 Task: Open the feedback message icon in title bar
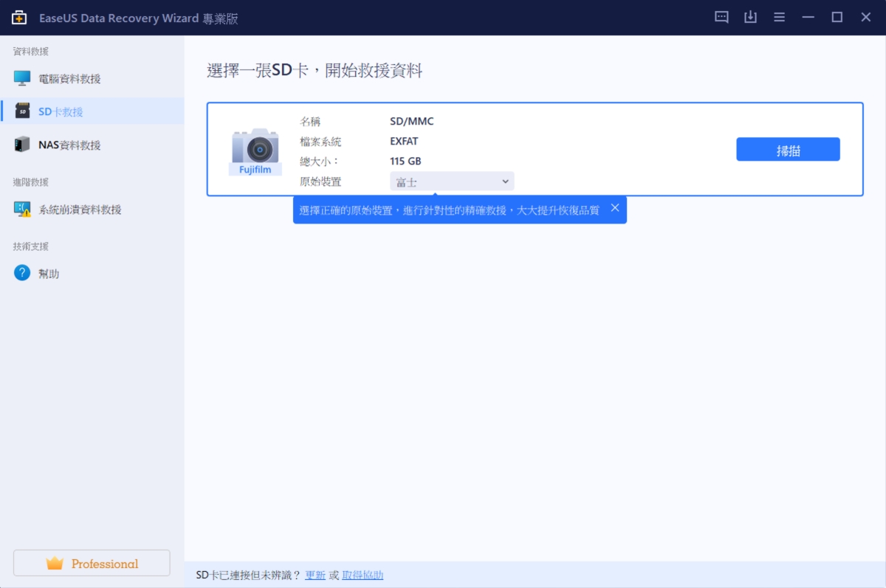pos(722,17)
